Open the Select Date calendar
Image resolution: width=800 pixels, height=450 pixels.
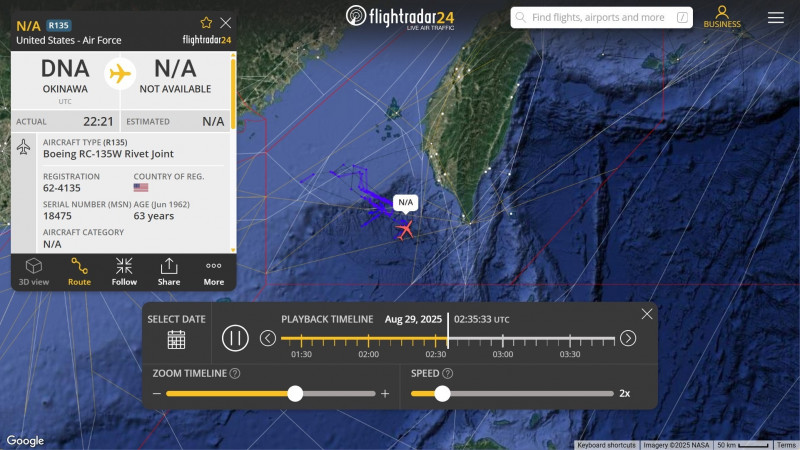click(176, 340)
